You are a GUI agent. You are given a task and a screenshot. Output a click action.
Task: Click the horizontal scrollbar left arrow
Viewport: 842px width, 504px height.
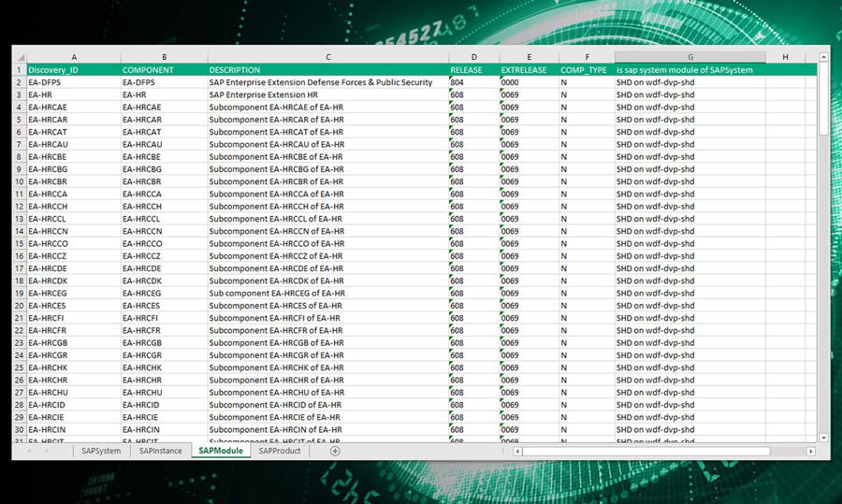517,452
